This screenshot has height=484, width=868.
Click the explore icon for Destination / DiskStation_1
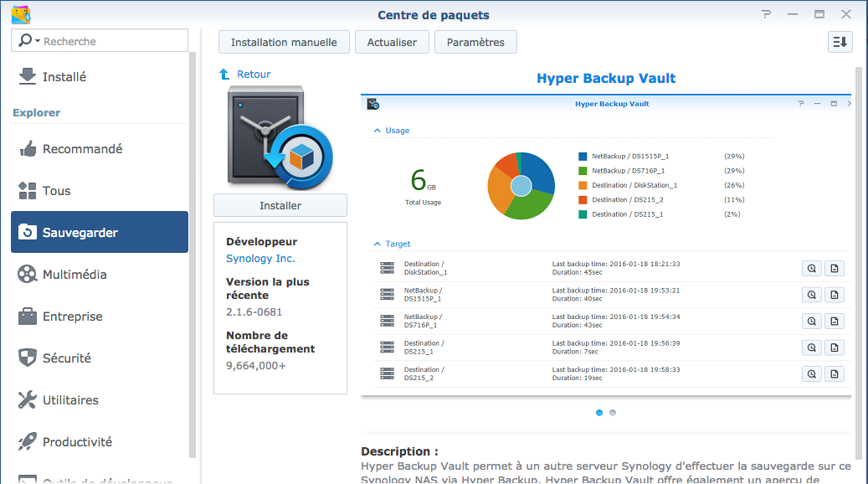pyautogui.click(x=812, y=269)
